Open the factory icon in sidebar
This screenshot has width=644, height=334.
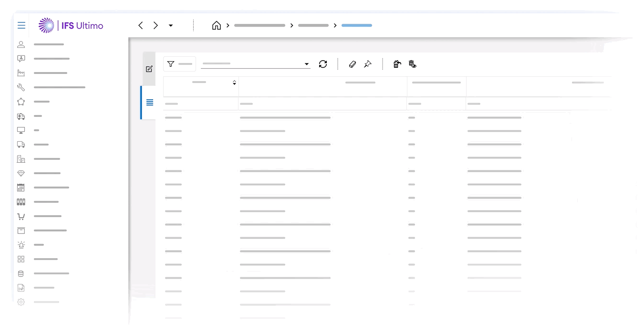click(21, 73)
